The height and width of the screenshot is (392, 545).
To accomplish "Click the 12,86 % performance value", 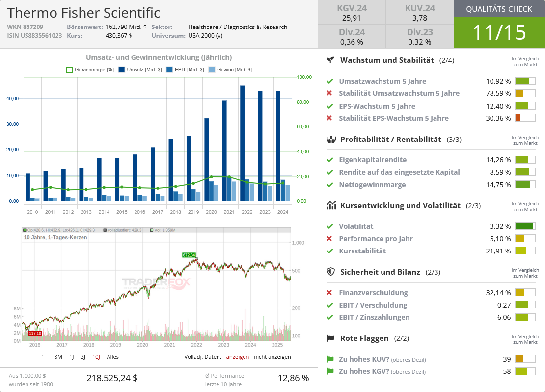I will click(x=293, y=378).
